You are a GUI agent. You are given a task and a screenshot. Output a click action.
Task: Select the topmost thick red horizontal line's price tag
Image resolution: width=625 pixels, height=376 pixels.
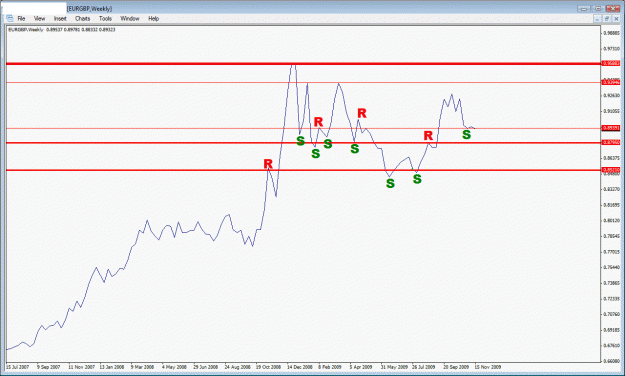click(x=611, y=63)
